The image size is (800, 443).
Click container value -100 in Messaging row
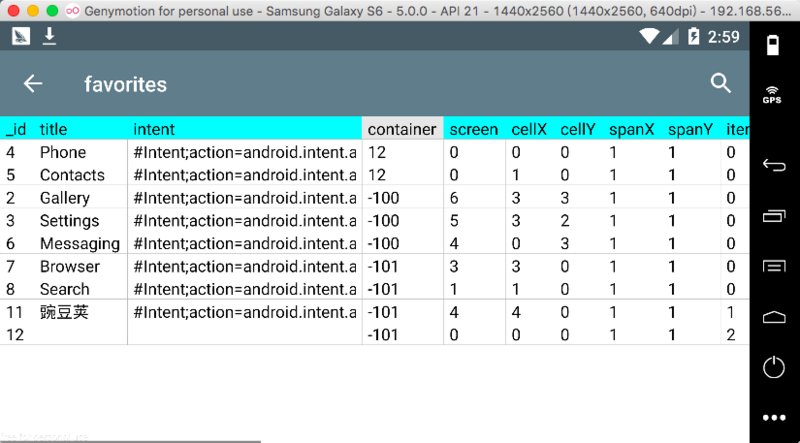click(x=384, y=243)
